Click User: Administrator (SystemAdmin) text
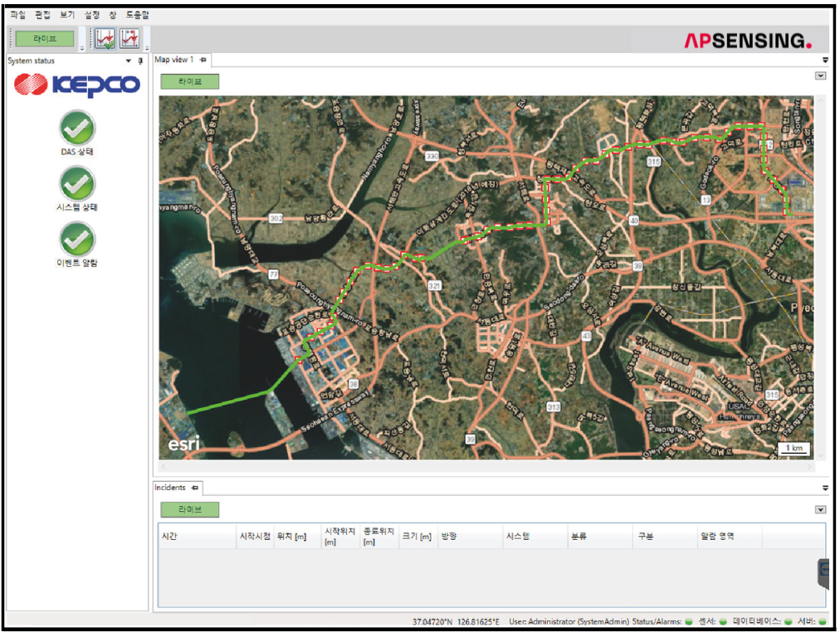The height and width of the screenshot is (637, 840). (x=569, y=622)
